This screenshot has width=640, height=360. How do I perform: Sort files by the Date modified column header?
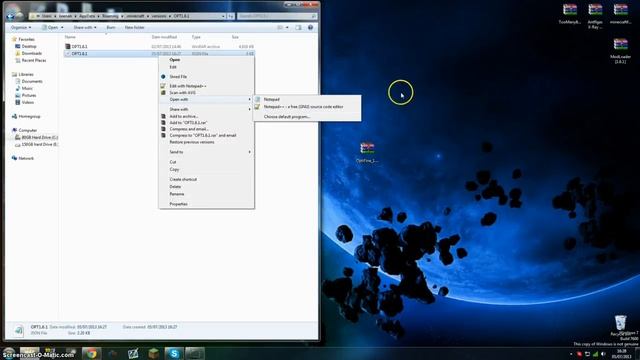click(164, 37)
